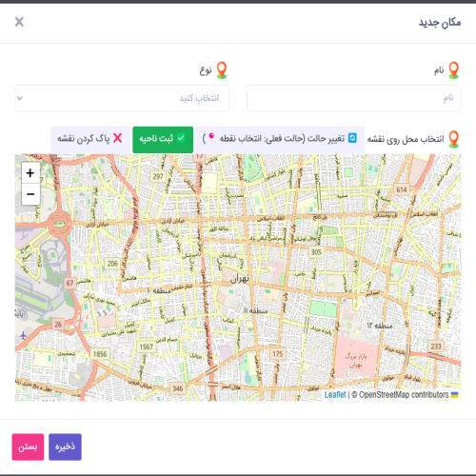Click the Azadi square roundabout on map
Viewport: 476px width, 476px height.
59,224
